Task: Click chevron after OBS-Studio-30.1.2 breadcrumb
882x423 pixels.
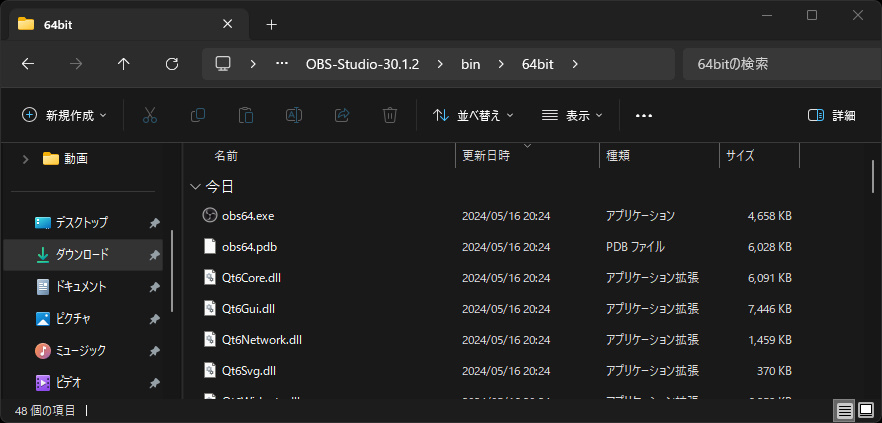Action: [x=440, y=64]
